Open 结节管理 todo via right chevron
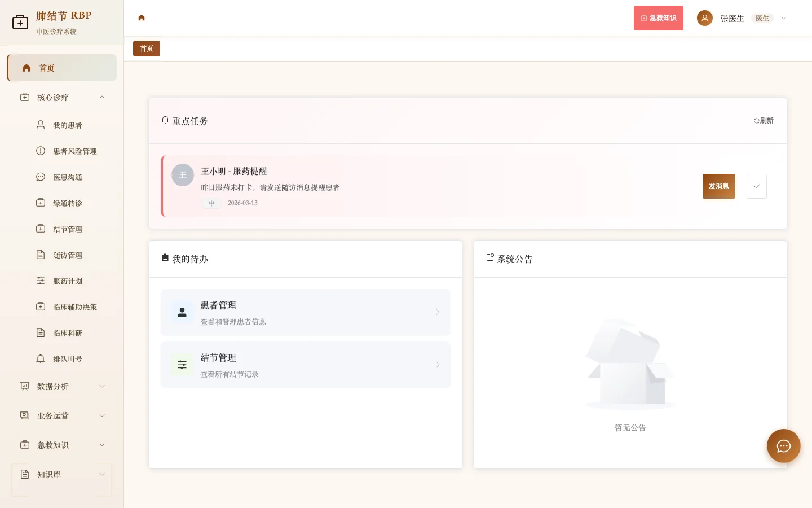The image size is (812, 508). point(438,365)
